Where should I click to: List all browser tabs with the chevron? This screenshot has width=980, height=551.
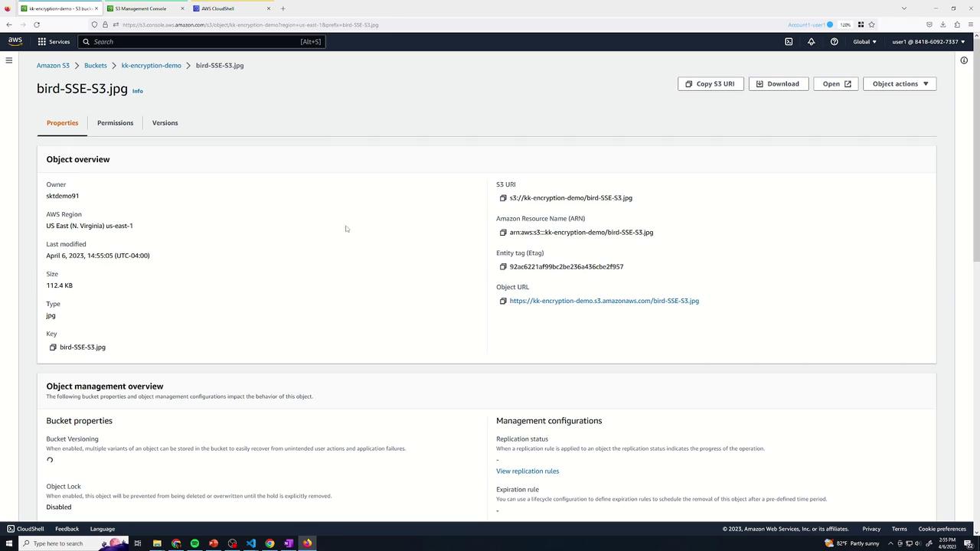tap(904, 8)
